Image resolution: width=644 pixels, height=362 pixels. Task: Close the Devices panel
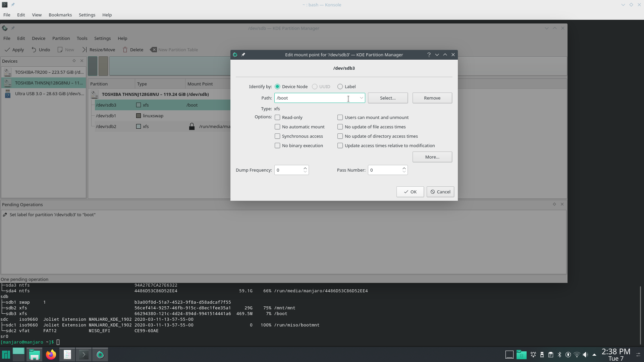[82, 61]
